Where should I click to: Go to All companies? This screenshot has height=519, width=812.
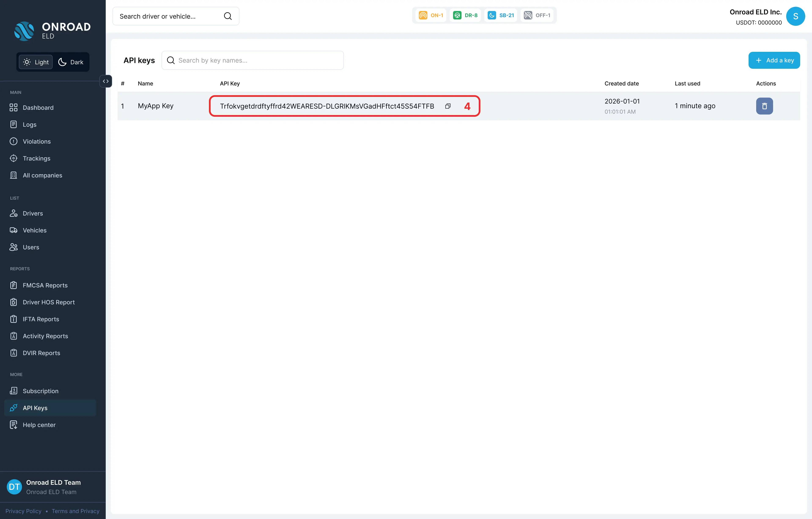point(43,175)
